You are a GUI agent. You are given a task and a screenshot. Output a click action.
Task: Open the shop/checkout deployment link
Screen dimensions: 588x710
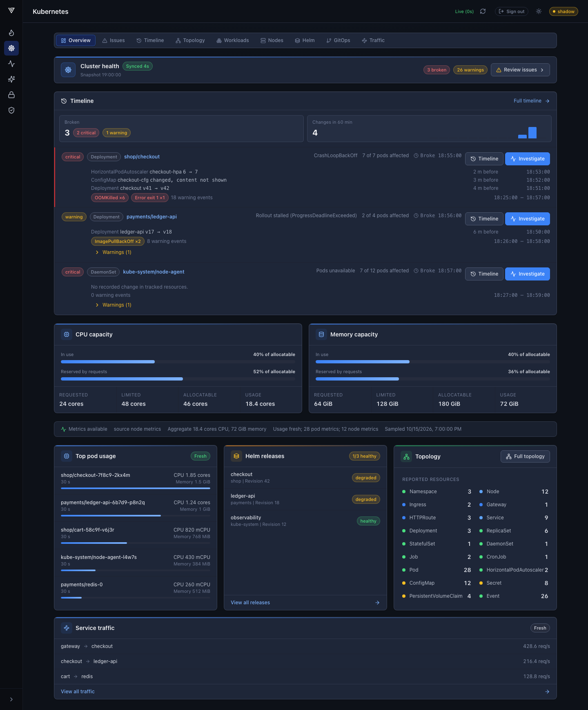point(142,157)
